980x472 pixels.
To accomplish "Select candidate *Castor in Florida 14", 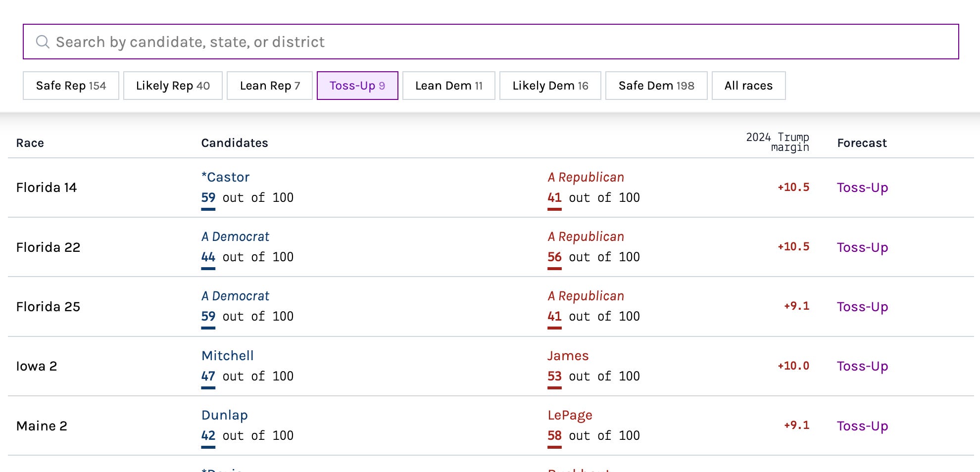I will pos(226,177).
